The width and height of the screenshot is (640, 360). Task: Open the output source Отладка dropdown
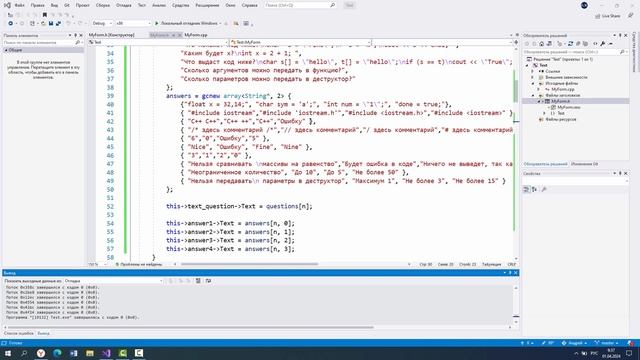point(113,281)
